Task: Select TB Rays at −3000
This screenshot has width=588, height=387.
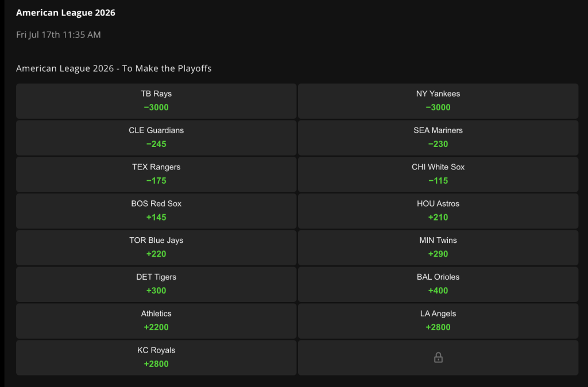Action: pos(156,101)
